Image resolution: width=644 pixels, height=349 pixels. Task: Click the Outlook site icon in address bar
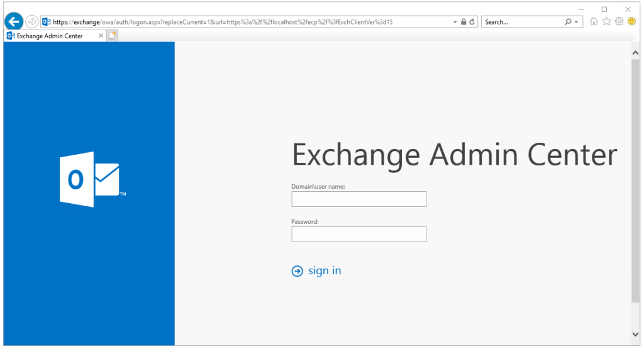(47, 22)
